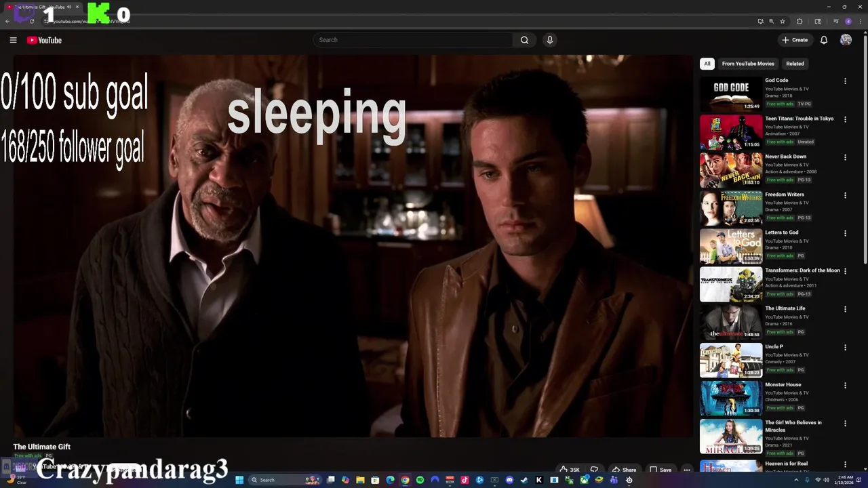This screenshot has height=488, width=868.
Task: Click in the YouTube search field
Action: [414, 40]
